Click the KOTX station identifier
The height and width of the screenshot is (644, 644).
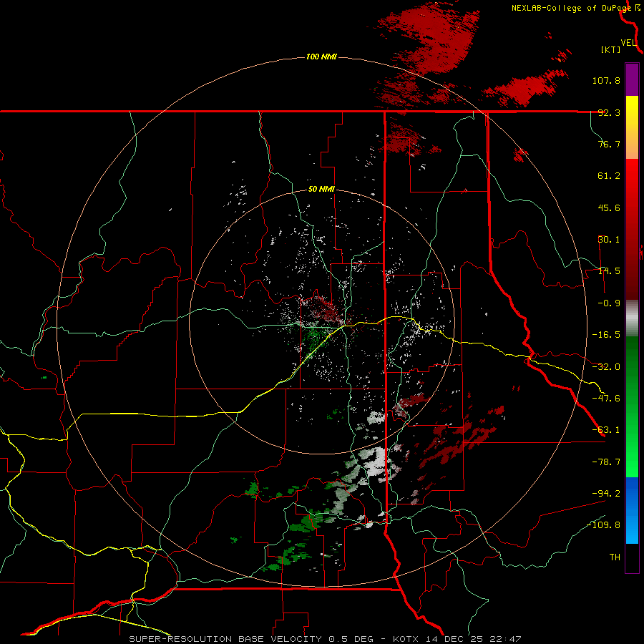406,639
